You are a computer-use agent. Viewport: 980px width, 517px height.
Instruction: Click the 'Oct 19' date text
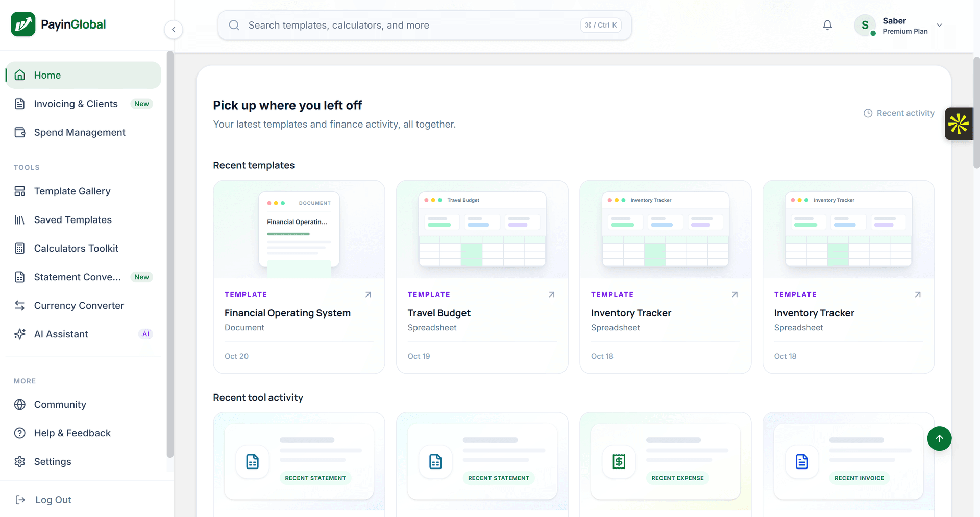(x=419, y=356)
